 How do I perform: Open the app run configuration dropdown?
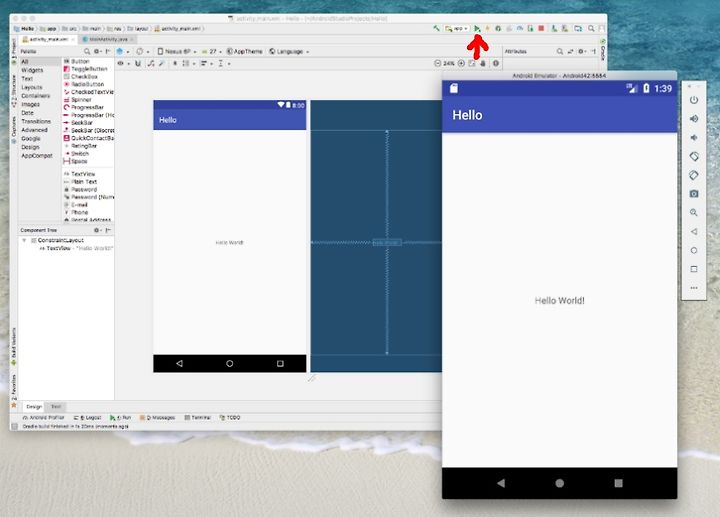[456, 28]
